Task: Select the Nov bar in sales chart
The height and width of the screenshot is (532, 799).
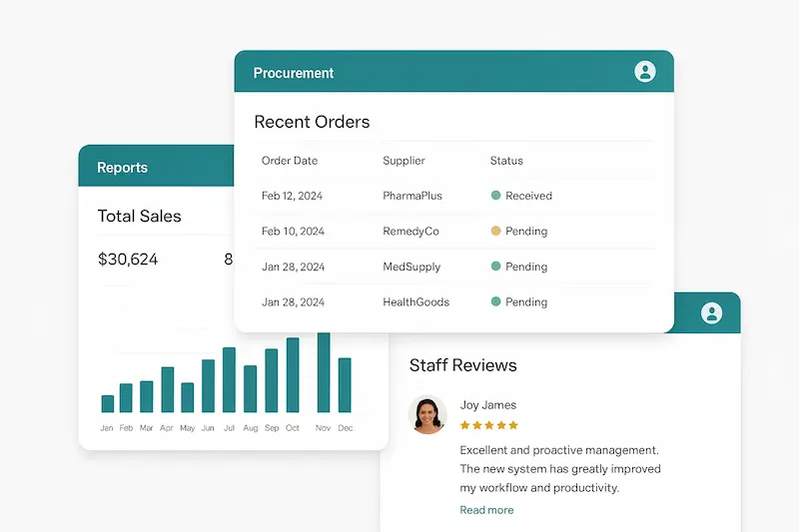Action: tap(324, 372)
